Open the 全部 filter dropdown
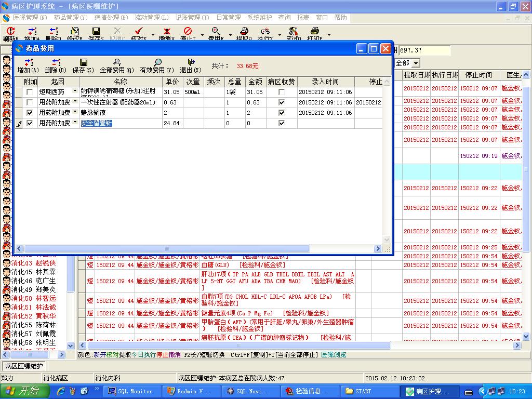 point(416,63)
